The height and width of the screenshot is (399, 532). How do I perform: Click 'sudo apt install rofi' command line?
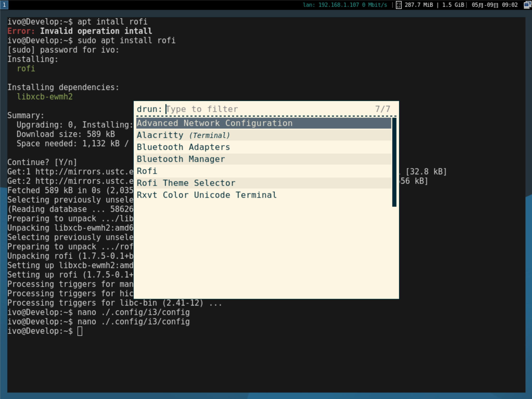coord(127,40)
